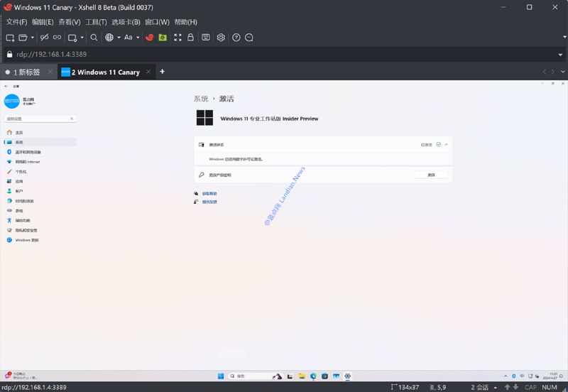Click the Find magnifier icon in toolbar
Viewport: 568px width, 392px height.
(94, 38)
